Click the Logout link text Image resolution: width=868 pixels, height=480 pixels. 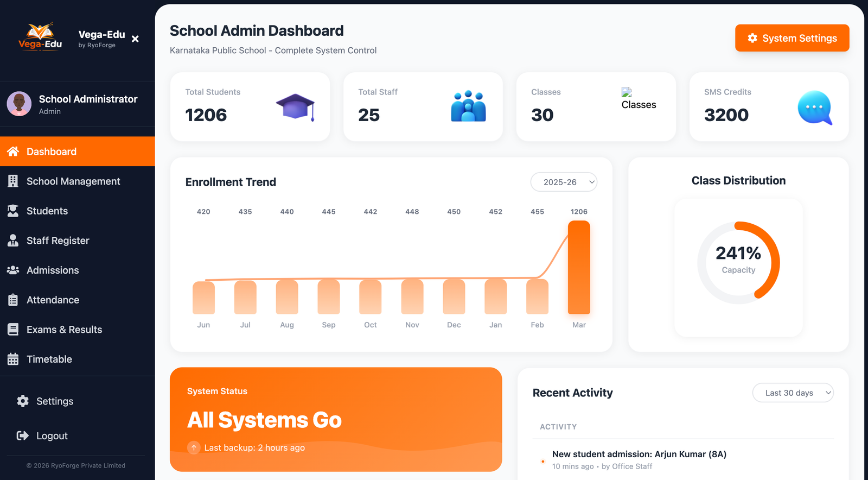click(x=52, y=436)
